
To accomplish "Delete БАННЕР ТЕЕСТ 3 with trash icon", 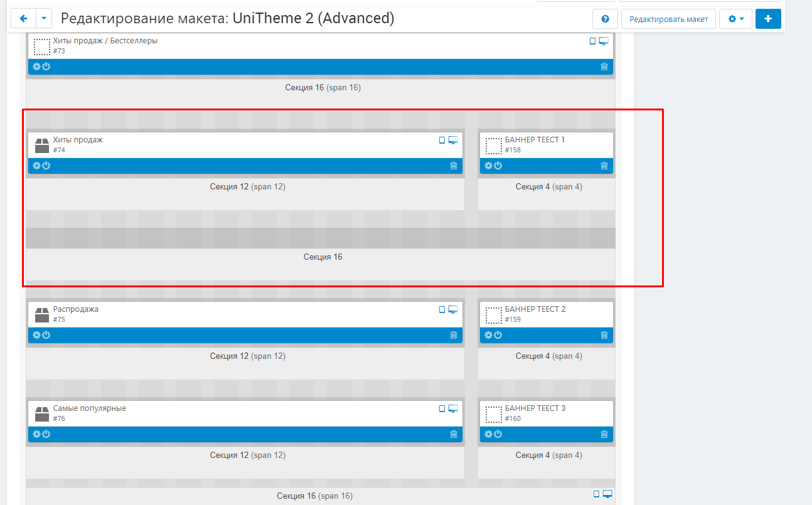I will [604, 434].
